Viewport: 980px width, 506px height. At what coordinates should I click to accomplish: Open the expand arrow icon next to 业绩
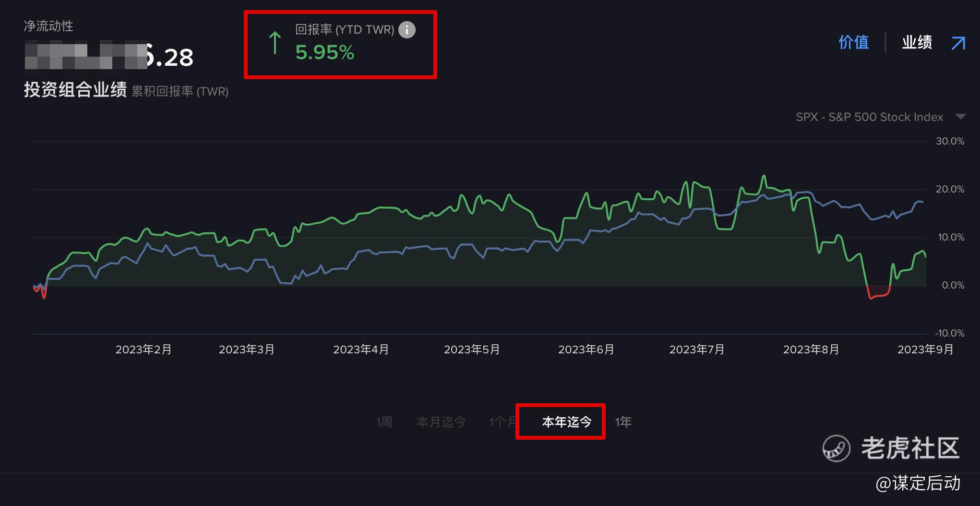(958, 43)
